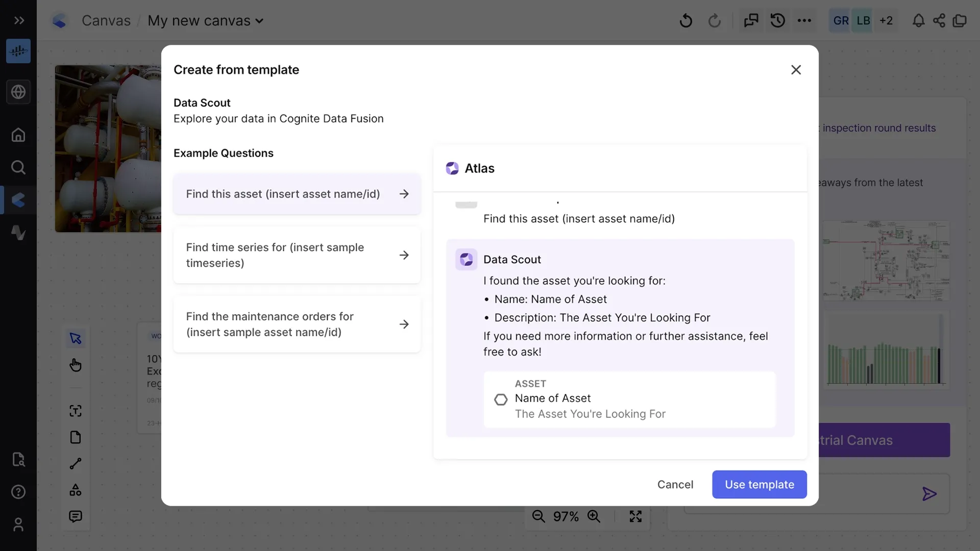
Task: Select the cursor pointer tool
Action: click(76, 338)
